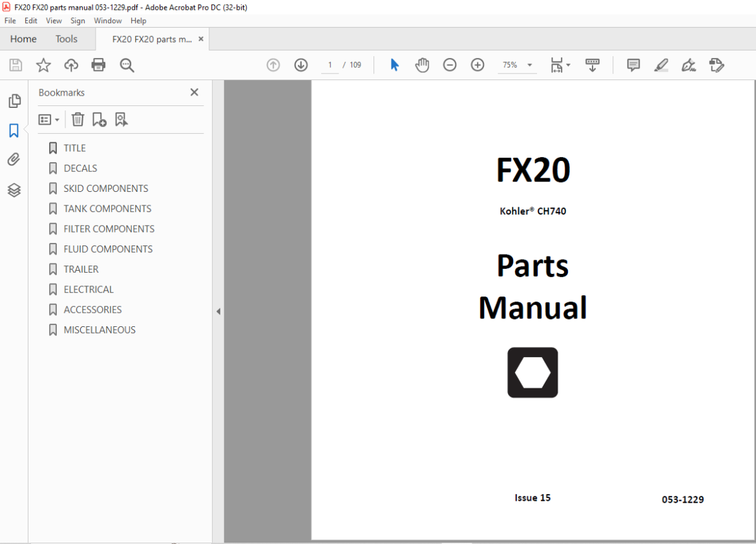Open the Sign document tool

(x=689, y=65)
